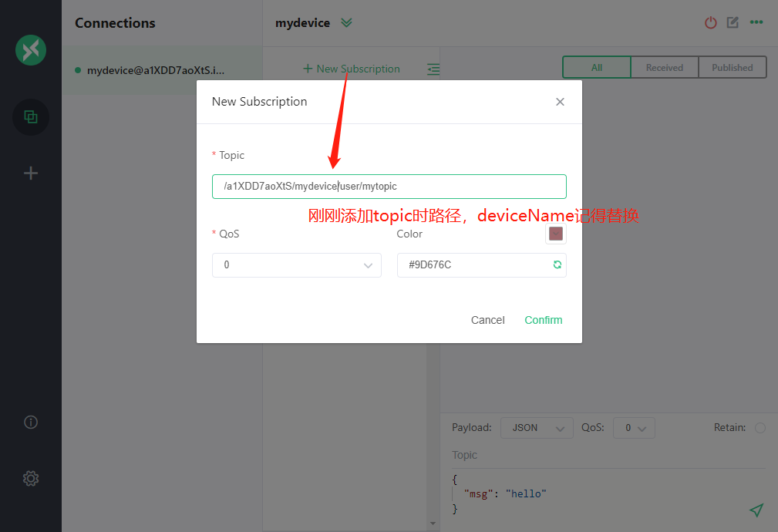Click the plus icon for new connection
This screenshot has width=778, height=532.
click(31, 173)
